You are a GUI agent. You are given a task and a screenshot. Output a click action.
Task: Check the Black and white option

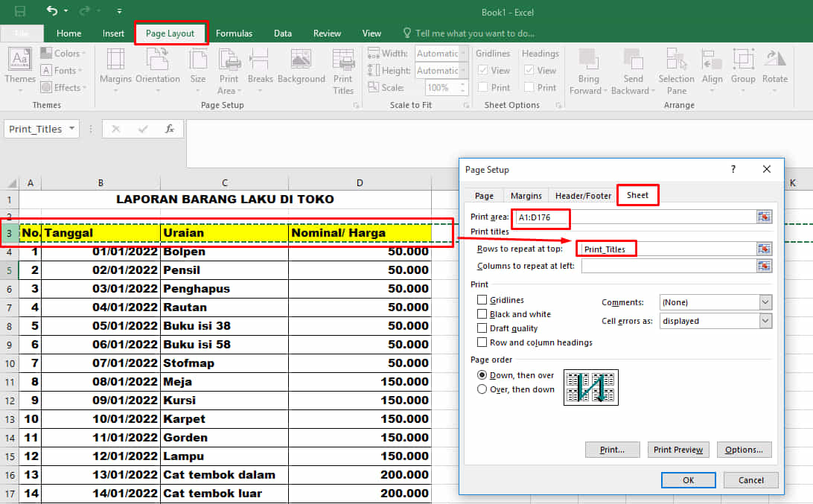(x=482, y=314)
